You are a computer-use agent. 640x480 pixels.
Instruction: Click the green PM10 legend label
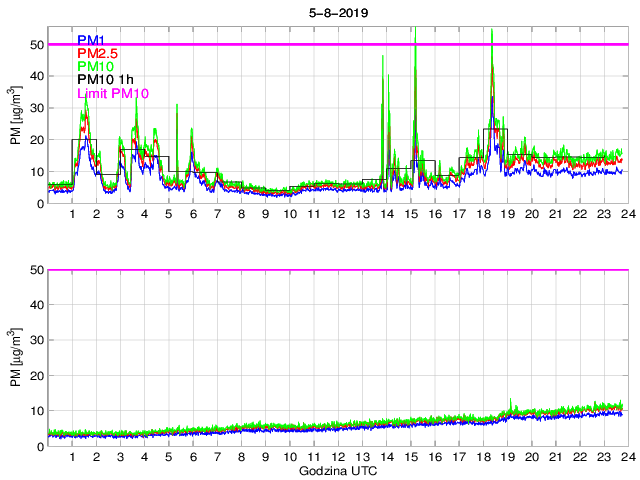pyautogui.click(x=96, y=67)
